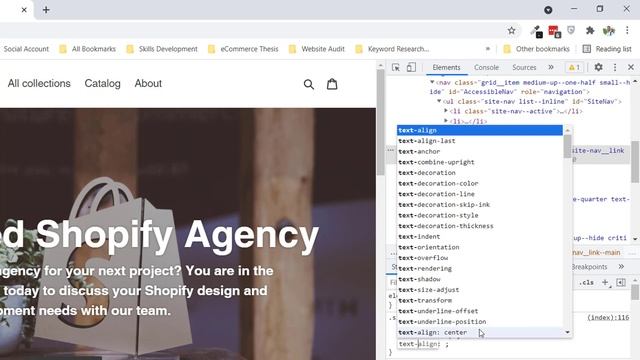
Task: Open the shopping cart bag icon
Action: [332, 84]
